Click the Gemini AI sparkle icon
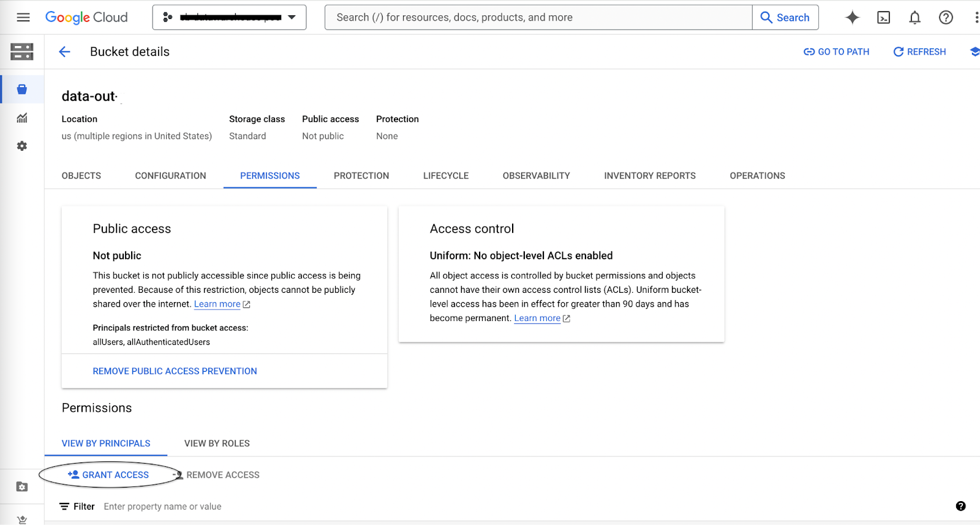 click(x=852, y=17)
